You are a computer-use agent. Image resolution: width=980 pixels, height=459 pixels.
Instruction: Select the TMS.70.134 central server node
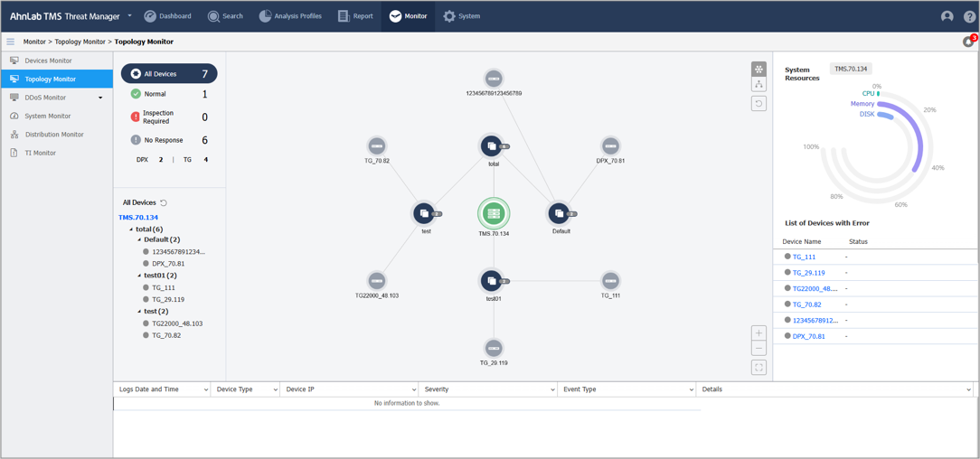tap(494, 213)
